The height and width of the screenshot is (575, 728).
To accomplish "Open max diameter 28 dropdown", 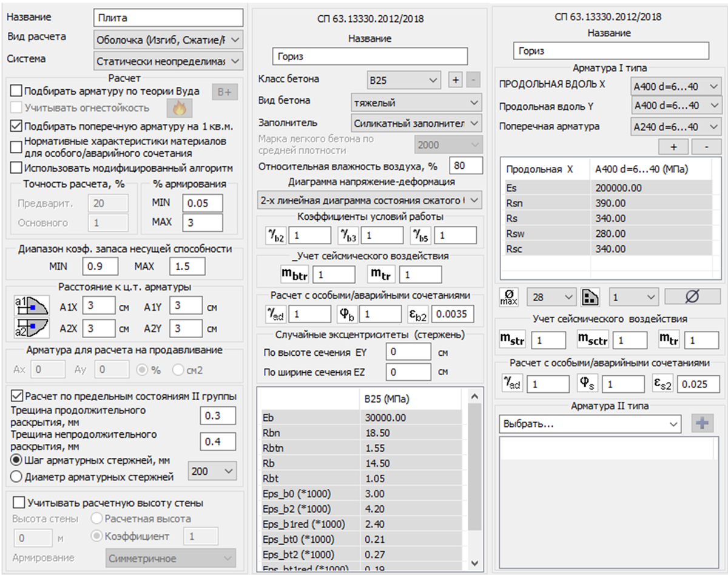I will coord(551,297).
